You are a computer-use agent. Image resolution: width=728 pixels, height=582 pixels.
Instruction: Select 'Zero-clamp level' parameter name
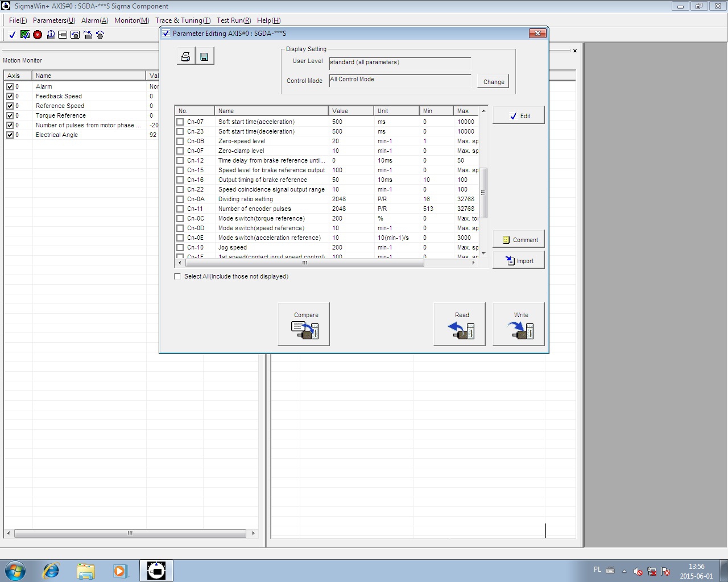(x=241, y=151)
